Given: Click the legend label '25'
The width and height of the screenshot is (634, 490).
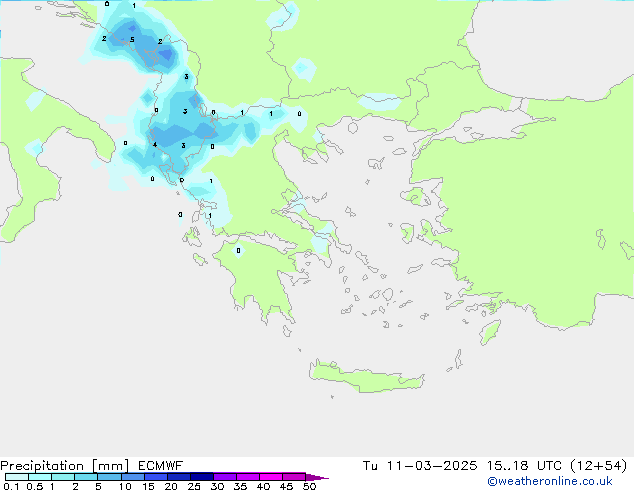Looking at the screenshot, I should click(194, 486).
